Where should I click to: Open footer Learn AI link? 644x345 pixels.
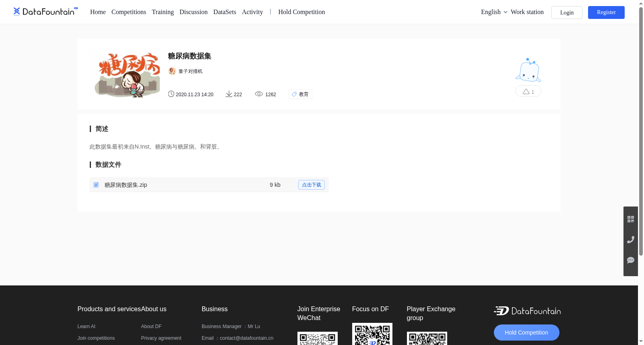pos(86,326)
